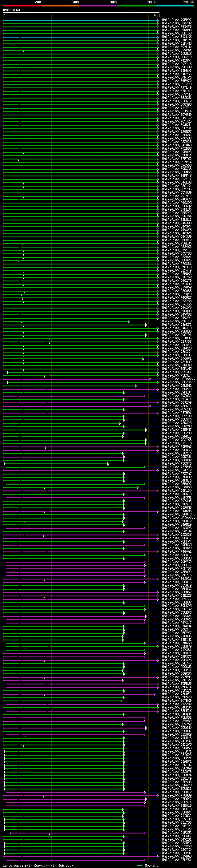
Task: Select the UniRef100_P42804 label
Action: pos(176,61)
